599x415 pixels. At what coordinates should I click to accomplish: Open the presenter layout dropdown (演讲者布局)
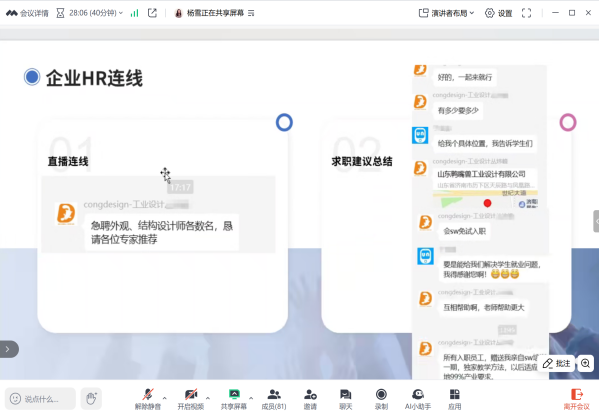[446, 13]
